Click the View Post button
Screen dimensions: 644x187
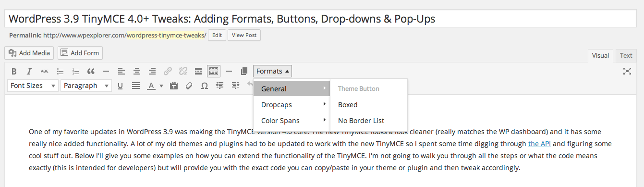click(244, 35)
